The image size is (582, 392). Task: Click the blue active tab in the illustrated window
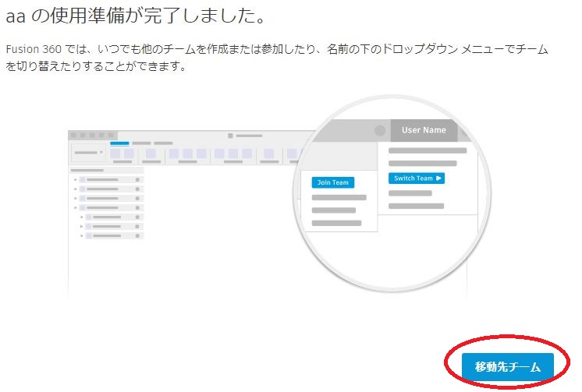tap(119, 143)
